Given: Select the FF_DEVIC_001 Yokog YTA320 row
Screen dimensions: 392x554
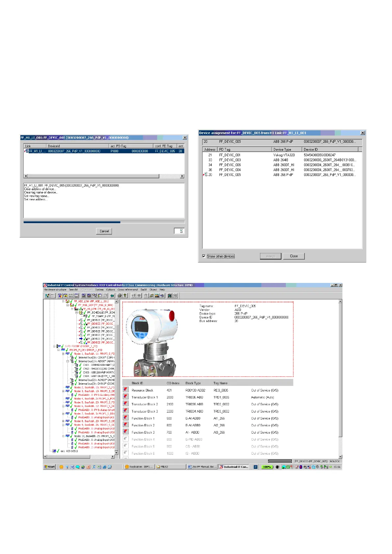Looking at the screenshot, I should pos(282,155).
